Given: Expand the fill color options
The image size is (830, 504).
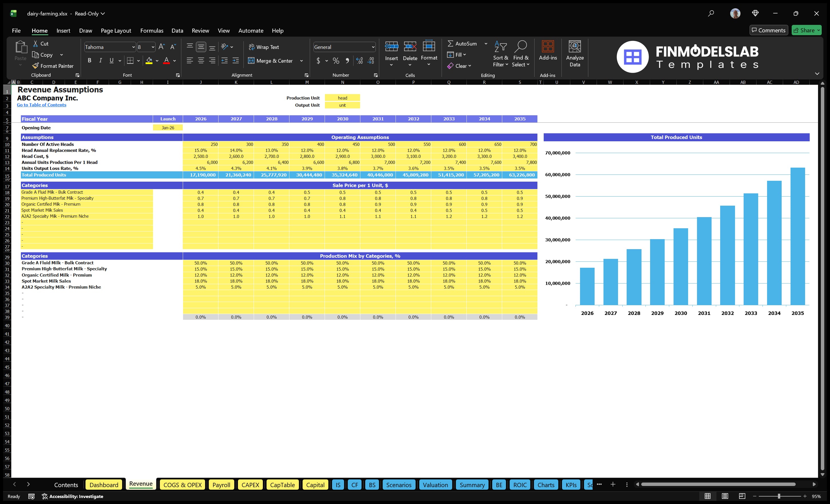Looking at the screenshot, I should (x=157, y=61).
